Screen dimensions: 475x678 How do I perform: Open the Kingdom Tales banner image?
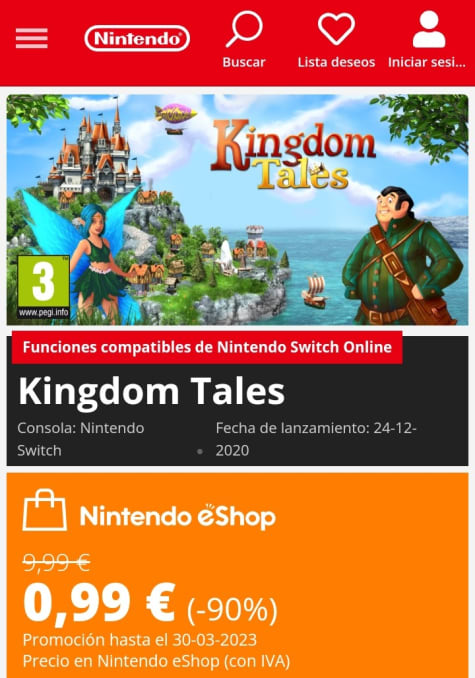[237, 210]
